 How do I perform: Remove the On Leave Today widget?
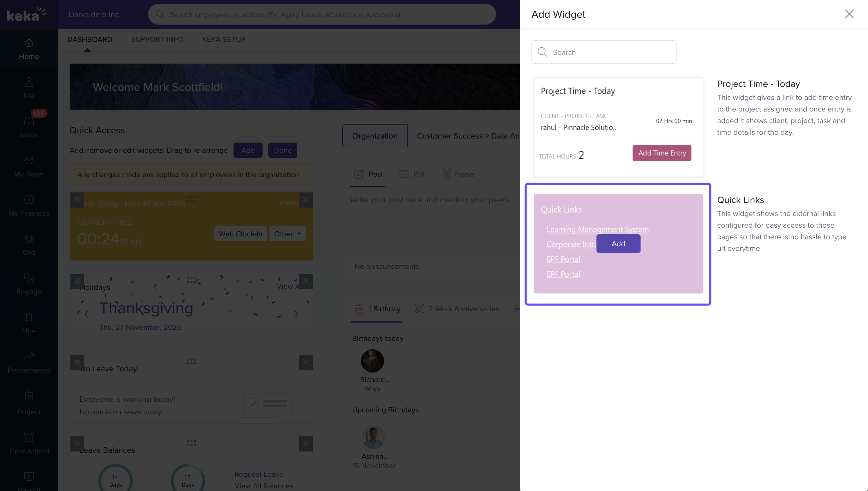tap(305, 363)
